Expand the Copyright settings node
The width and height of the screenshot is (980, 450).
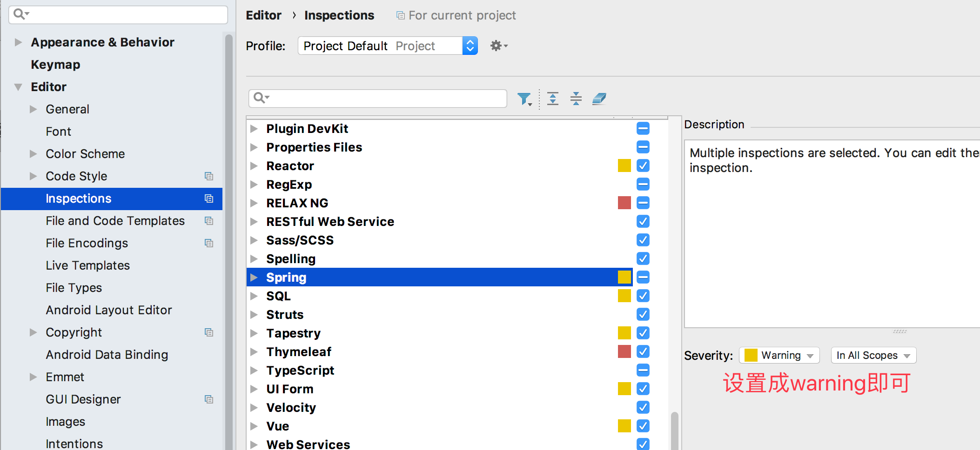(x=33, y=332)
